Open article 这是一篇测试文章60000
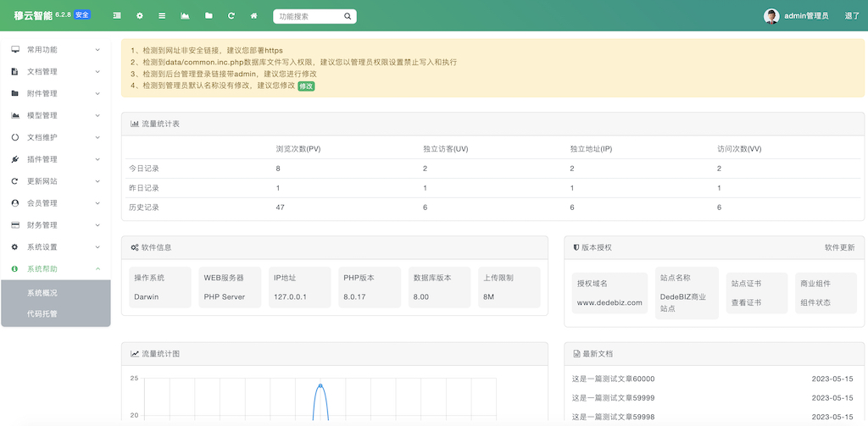 coord(614,379)
